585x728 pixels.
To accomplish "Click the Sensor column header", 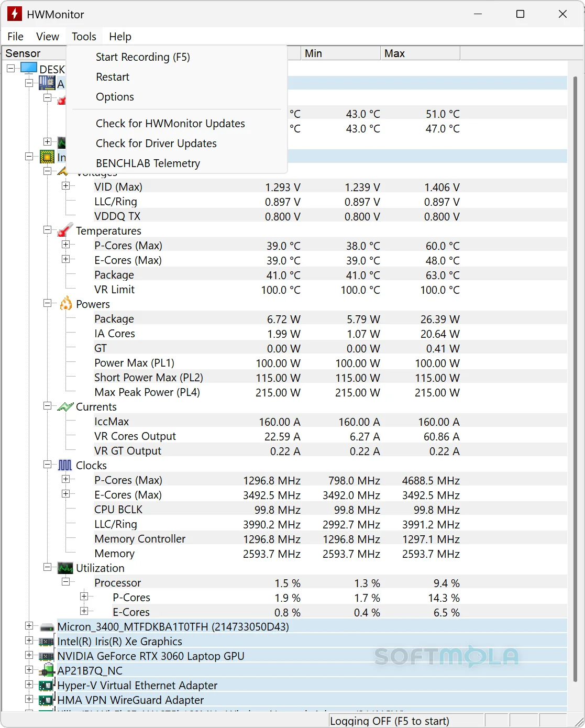I will 34,53.
